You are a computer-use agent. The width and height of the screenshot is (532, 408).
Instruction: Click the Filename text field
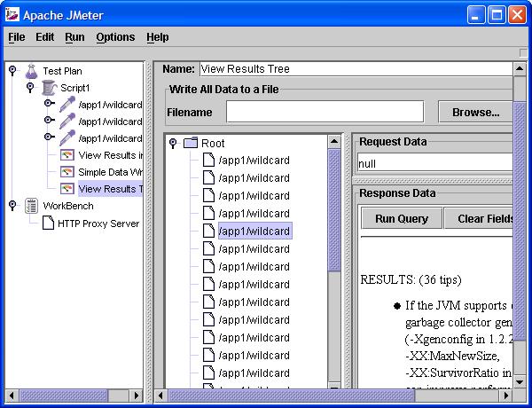325,113
